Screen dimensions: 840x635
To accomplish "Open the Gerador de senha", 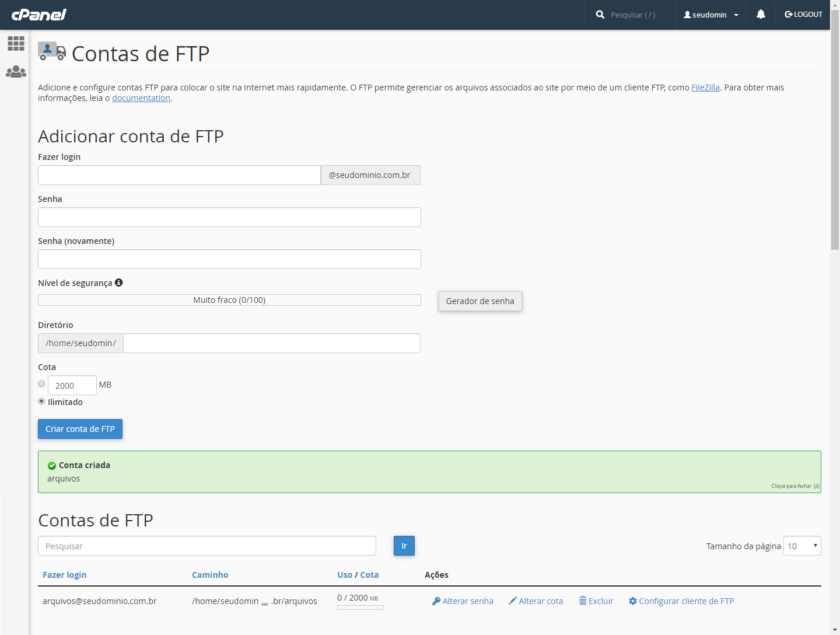I will (x=480, y=301).
